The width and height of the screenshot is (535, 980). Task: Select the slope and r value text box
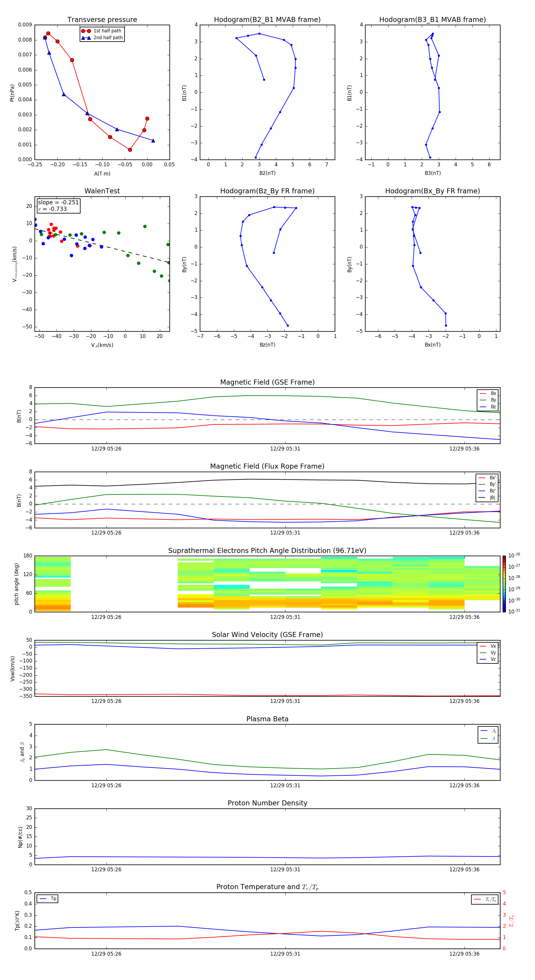[x=58, y=206]
